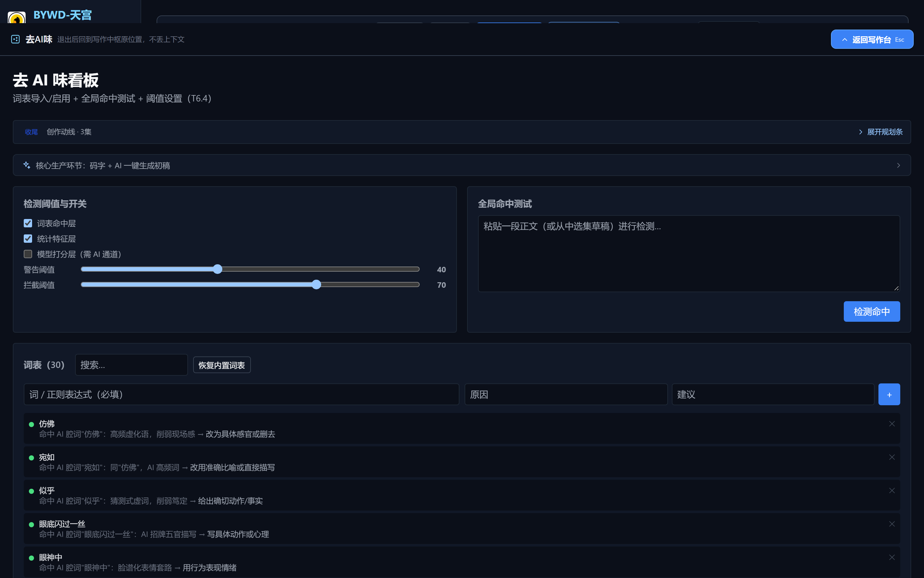Uncheck the 词表命中层 checkbox

28,223
